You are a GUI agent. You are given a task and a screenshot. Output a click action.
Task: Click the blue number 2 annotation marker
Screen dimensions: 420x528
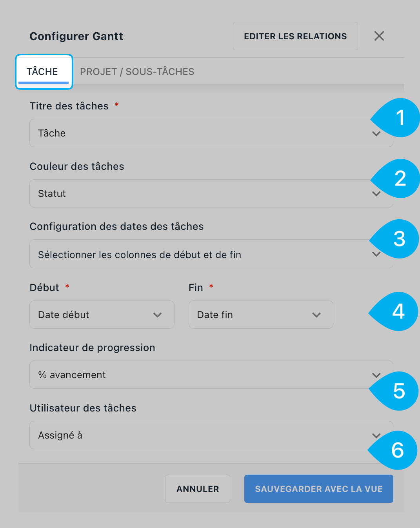pos(397,178)
